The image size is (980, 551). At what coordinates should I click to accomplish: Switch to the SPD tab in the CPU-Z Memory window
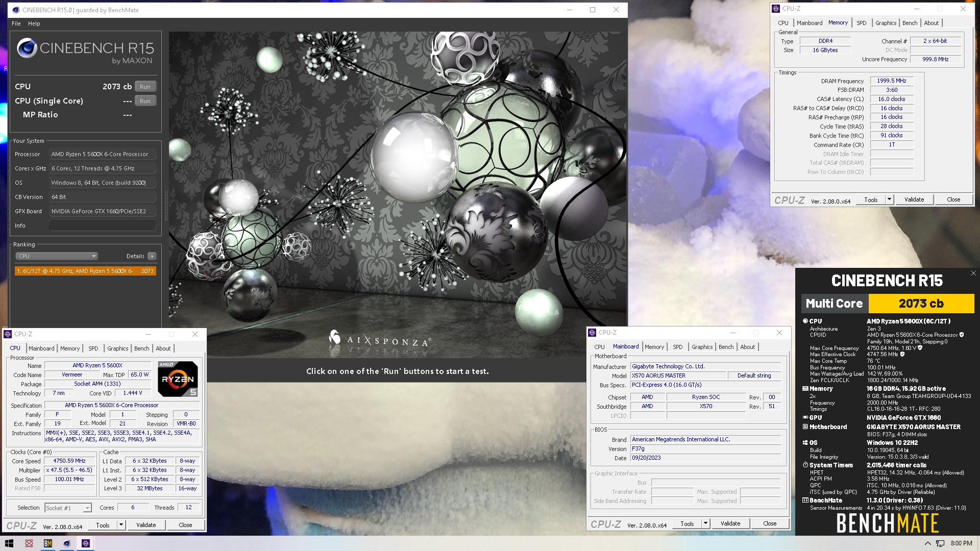[x=861, y=23]
